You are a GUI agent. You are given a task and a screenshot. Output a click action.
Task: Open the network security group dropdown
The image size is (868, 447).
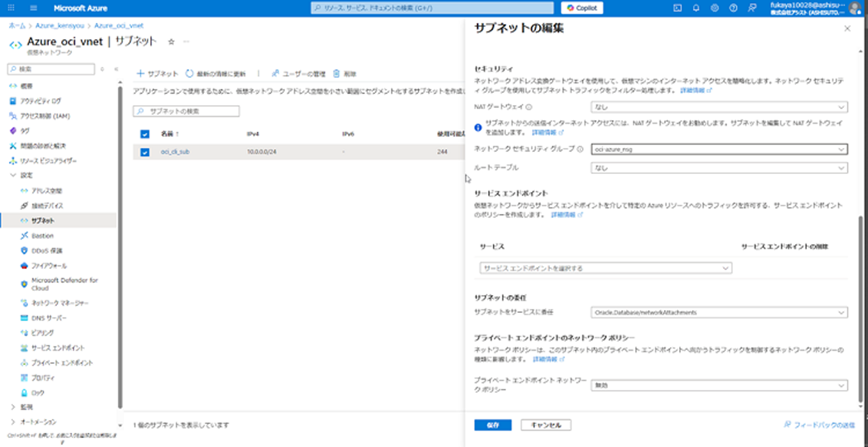click(719, 149)
